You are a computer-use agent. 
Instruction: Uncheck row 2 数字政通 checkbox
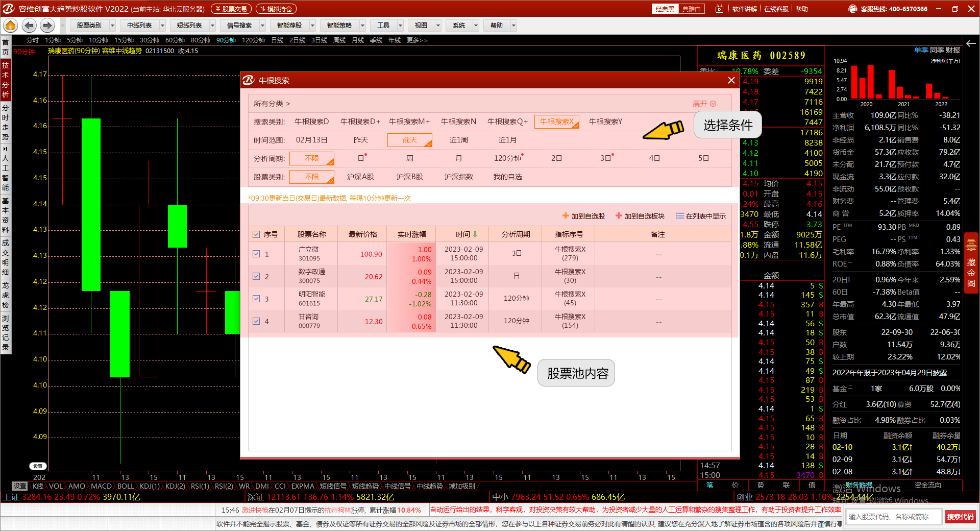coord(256,276)
